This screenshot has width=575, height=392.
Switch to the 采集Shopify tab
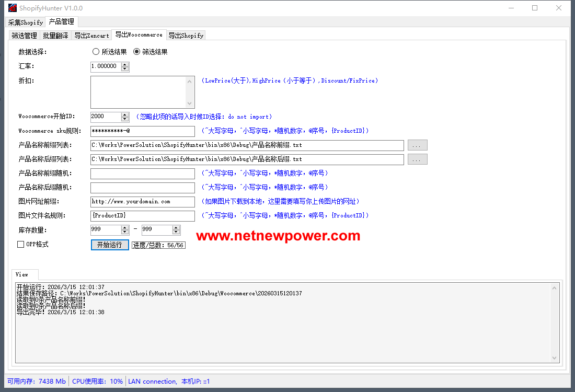(x=26, y=22)
